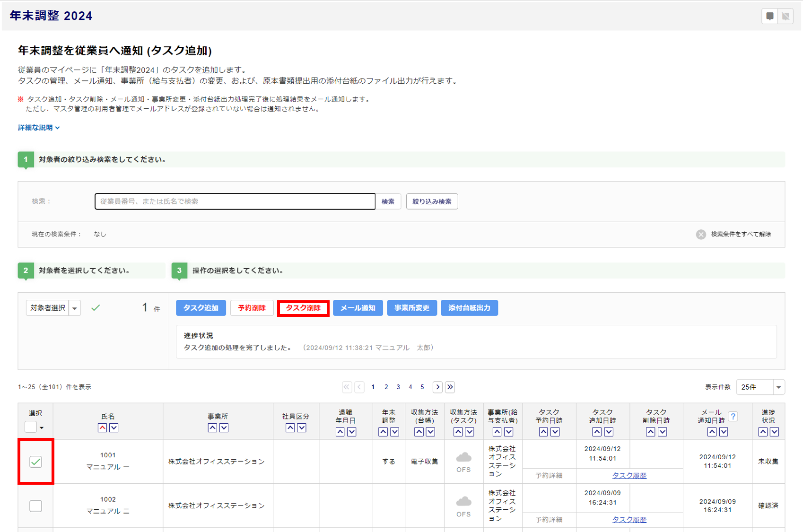Go to page 2
803x532 pixels.
tap(386, 387)
